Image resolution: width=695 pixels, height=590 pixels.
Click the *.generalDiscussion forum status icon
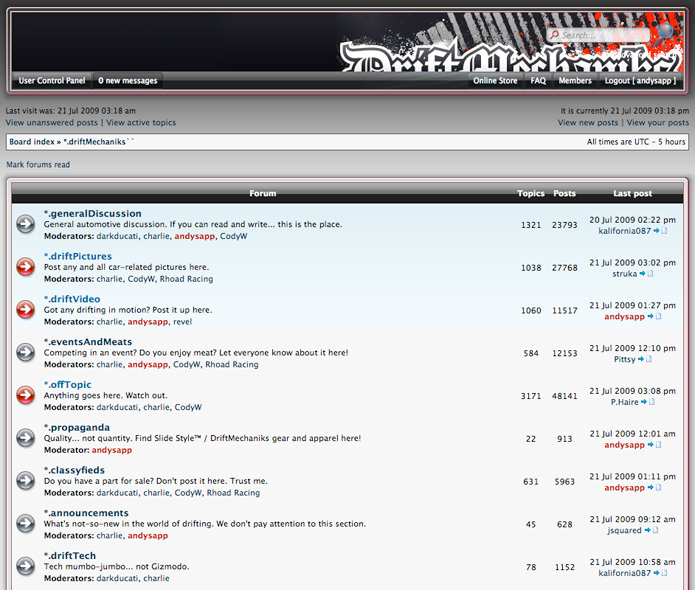point(26,224)
